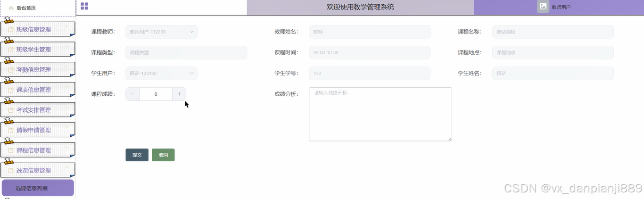Expand 班级学生管理 using its chevron
The height and width of the screenshot is (199, 644).
click(67, 46)
